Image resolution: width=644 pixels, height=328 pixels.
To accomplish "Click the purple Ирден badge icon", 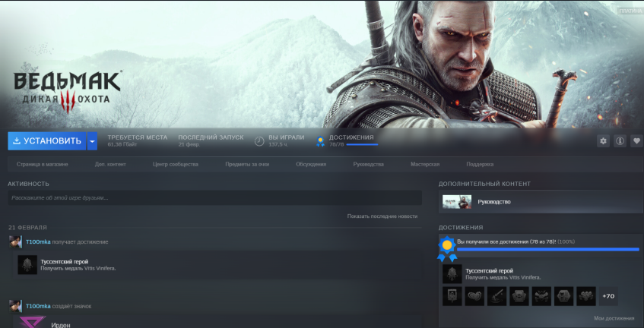I will pyautogui.click(x=31, y=322).
